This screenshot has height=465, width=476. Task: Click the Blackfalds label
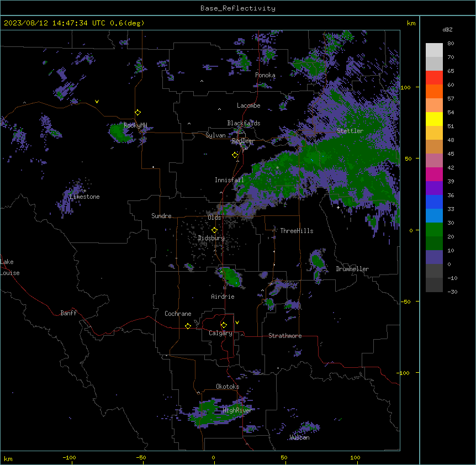point(244,123)
